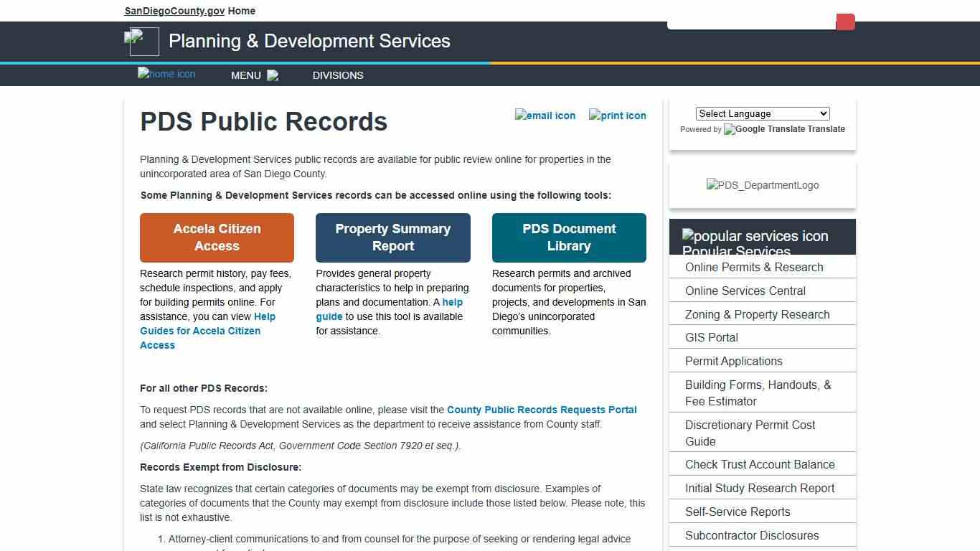Expand the DIVISIONS menu
This screenshot has height=551, width=980.
click(x=337, y=75)
